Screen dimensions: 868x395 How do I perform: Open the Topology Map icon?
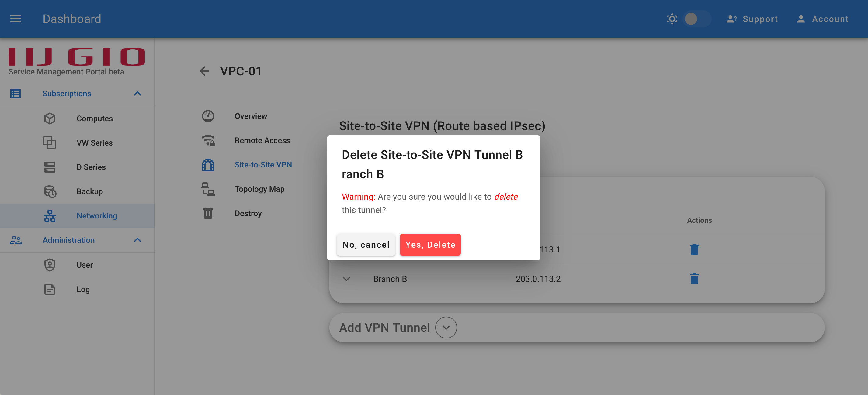208,189
